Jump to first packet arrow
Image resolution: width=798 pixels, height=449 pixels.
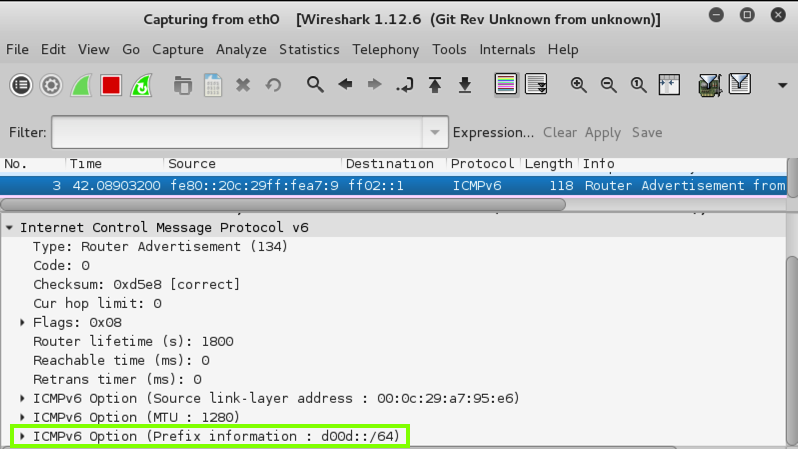[x=435, y=85]
